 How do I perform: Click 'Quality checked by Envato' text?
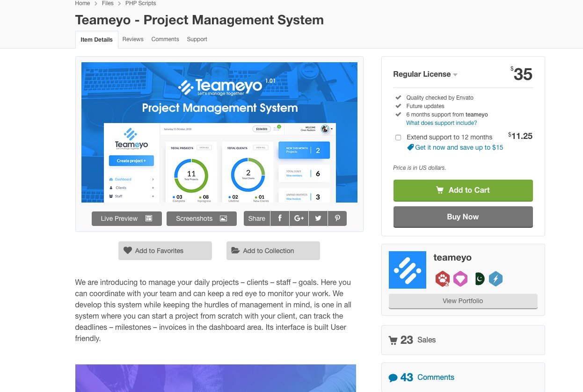tap(440, 98)
